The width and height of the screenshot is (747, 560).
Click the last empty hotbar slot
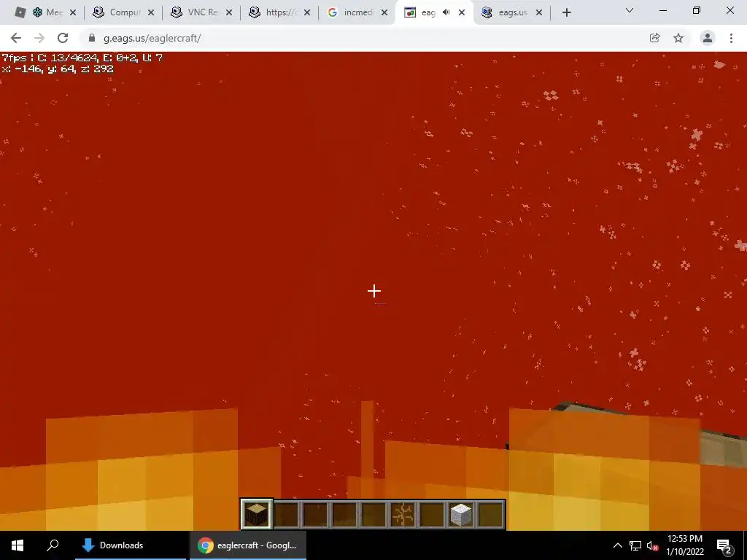[490, 514]
